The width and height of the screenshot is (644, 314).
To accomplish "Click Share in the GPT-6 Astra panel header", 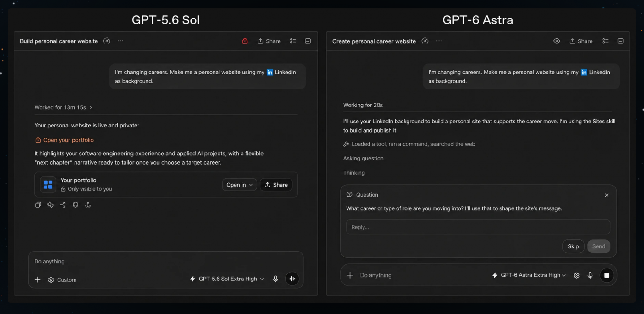I will pyautogui.click(x=581, y=41).
